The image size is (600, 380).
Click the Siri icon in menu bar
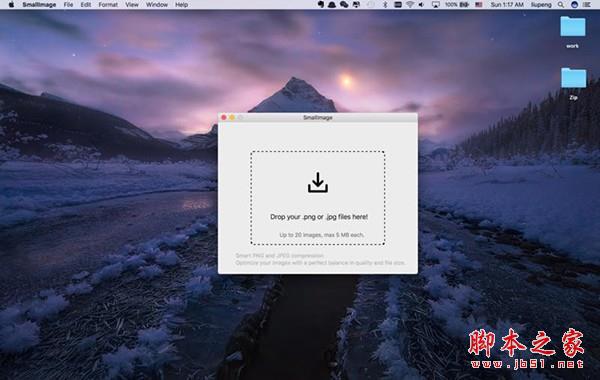574,5
